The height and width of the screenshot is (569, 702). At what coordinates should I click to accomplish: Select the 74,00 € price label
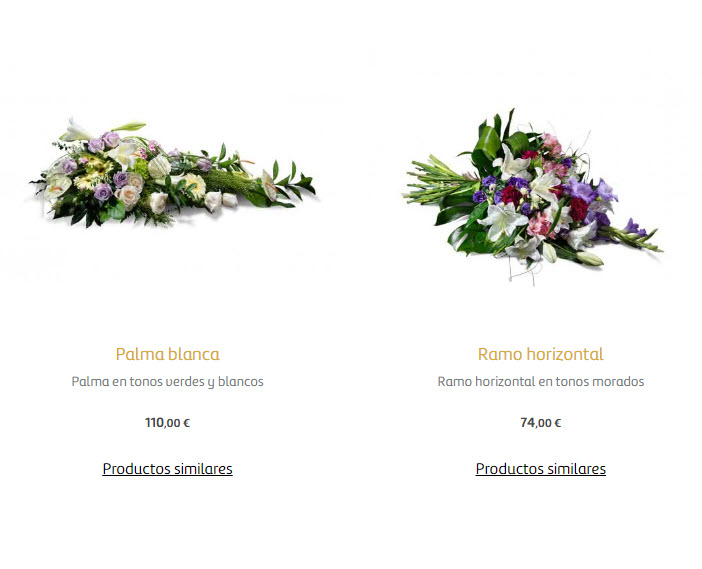click(x=540, y=423)
